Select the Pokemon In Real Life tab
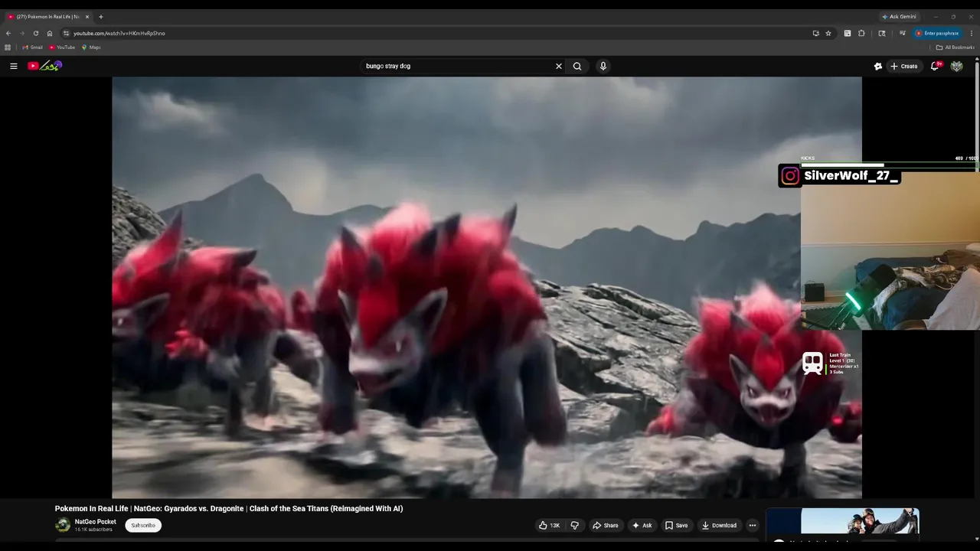Viewport: 980px width, 551px height. pyautogui.click(x=47, y=16)
